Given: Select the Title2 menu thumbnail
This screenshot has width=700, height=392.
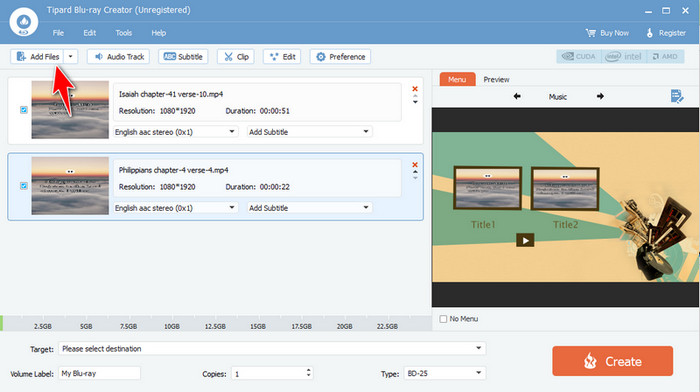Looking at the screenshot, I should click(565, 188).
